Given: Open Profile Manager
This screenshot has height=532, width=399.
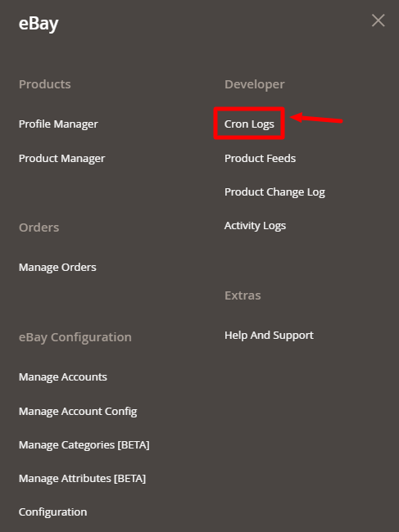Looking at the screenshot, I should click(x=58, y=124).
